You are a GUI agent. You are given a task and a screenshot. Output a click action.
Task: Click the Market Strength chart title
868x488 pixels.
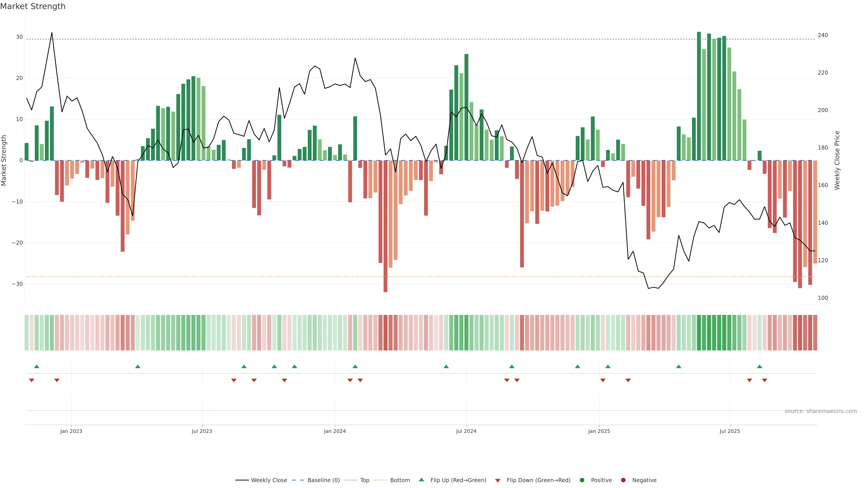coord(33,6)
